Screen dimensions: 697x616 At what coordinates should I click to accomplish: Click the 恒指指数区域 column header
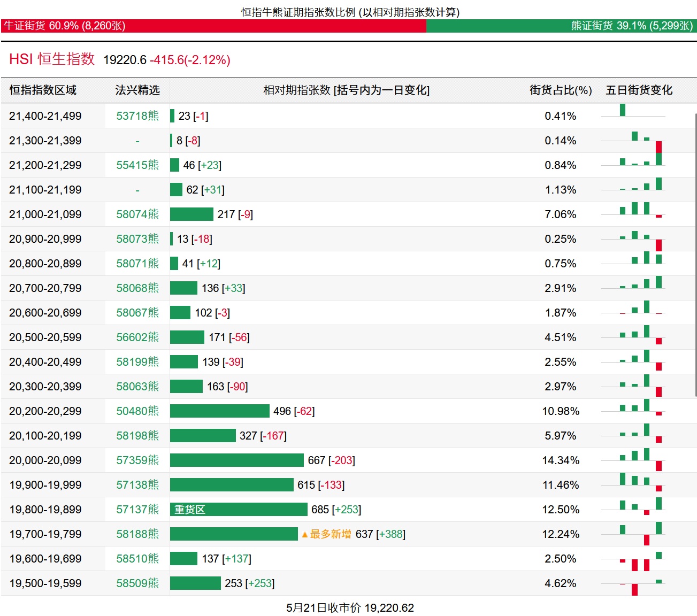coord(43,90)
